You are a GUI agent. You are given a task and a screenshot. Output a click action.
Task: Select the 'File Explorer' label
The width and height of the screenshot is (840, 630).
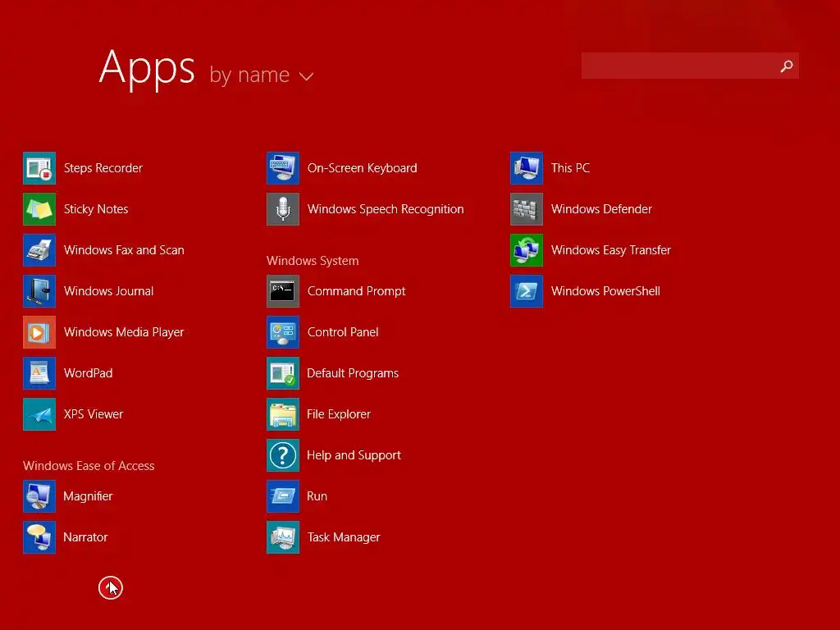point(339,414)
